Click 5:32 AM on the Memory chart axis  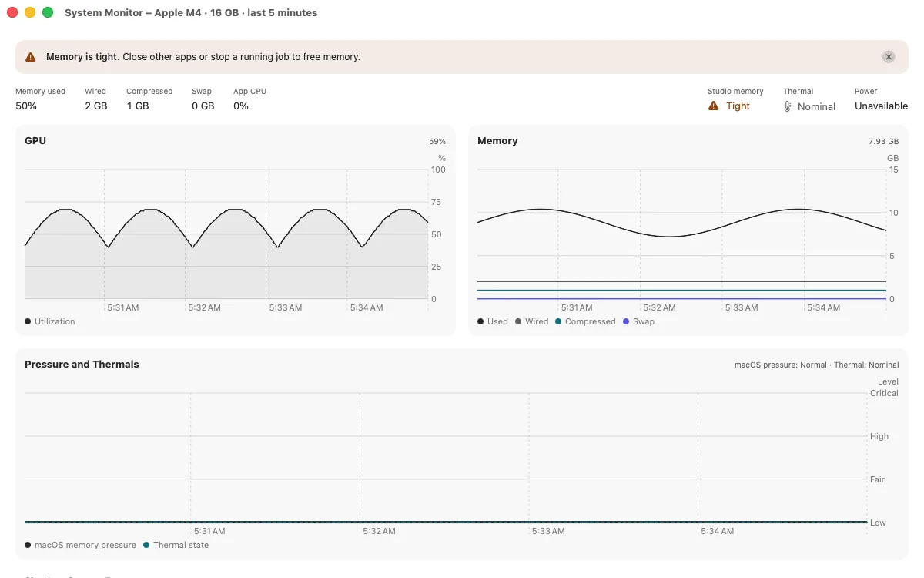point(659,307)
